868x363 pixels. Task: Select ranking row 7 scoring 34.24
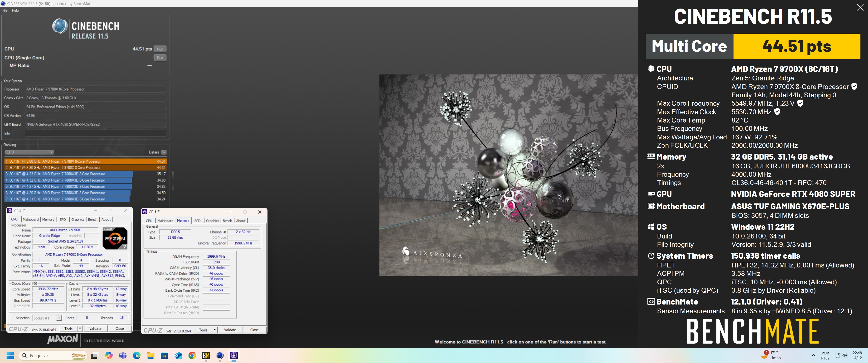[x=86, y=199]
